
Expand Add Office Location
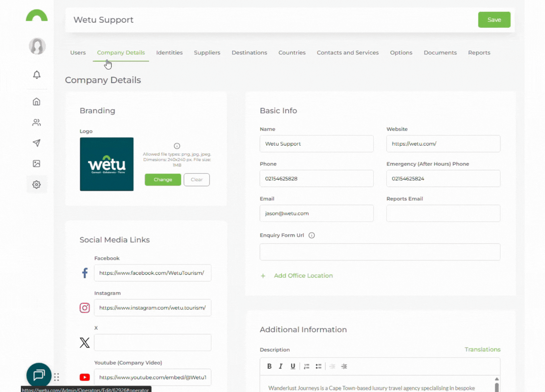[x=303, y=276]
